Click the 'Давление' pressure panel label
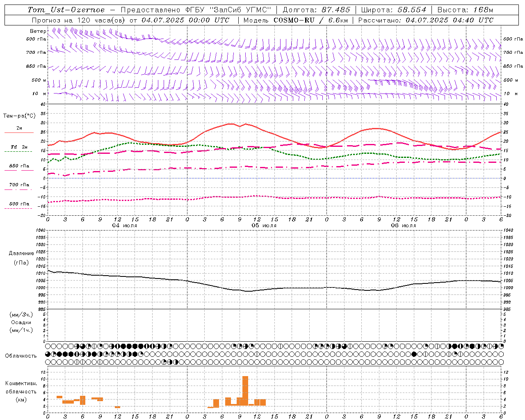 tap(21, 253)
